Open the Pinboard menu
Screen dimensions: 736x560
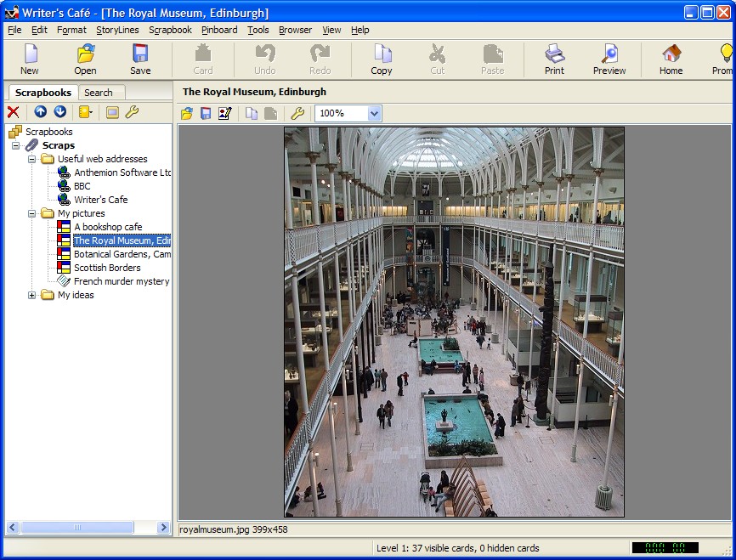[219, 30]
